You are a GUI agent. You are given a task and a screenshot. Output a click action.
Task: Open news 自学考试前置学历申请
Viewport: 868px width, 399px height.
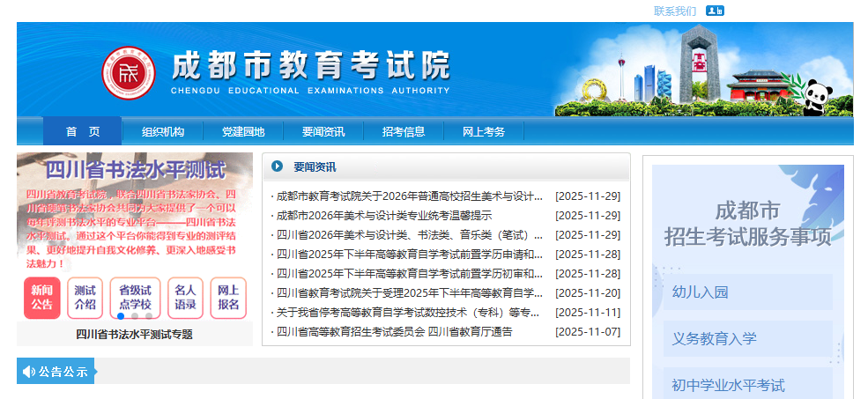coord(410,255)
